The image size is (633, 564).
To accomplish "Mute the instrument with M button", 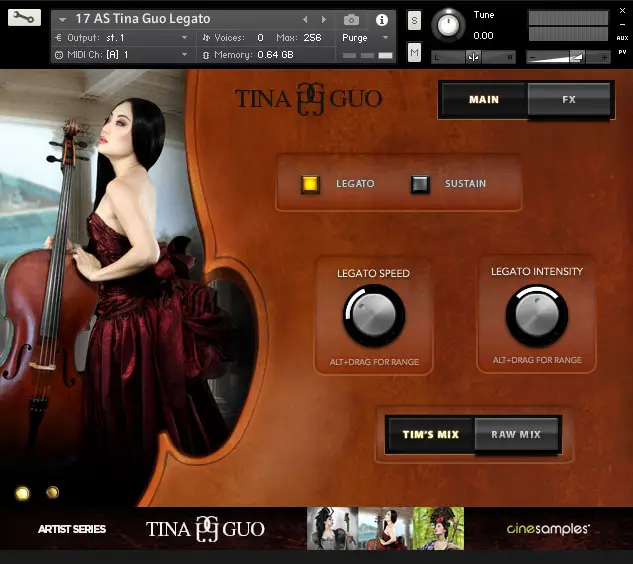I will (414, 52).
